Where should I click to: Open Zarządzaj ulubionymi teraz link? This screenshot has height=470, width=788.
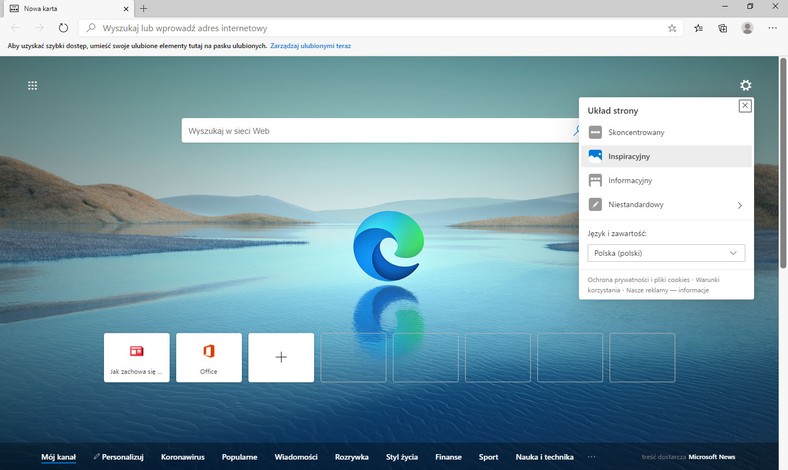[311, 46]
